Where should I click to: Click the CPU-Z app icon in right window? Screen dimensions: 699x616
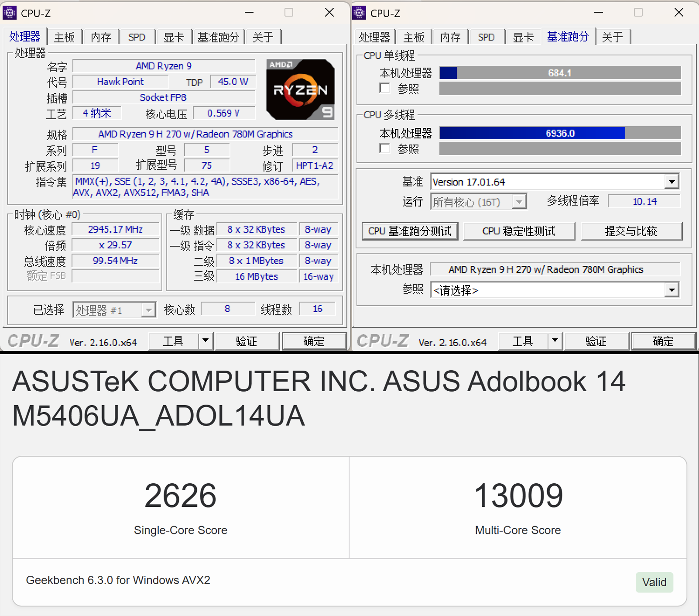click(359, 13)
